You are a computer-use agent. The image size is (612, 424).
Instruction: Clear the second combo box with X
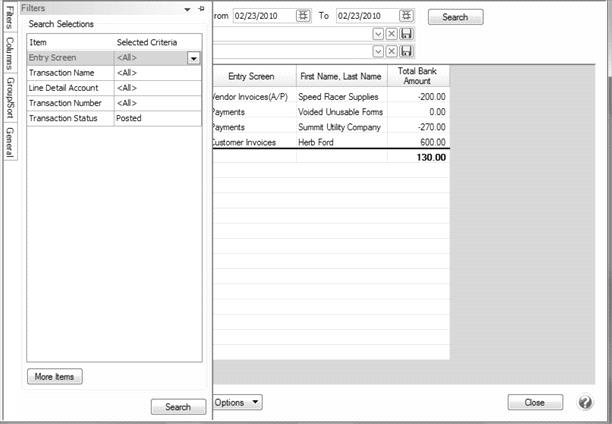392,51
